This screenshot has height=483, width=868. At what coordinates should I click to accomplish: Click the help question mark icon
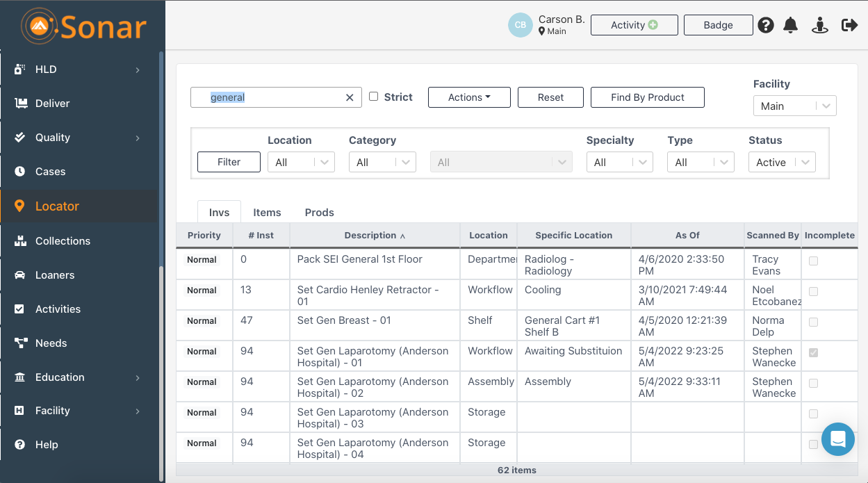pos(766,26)
